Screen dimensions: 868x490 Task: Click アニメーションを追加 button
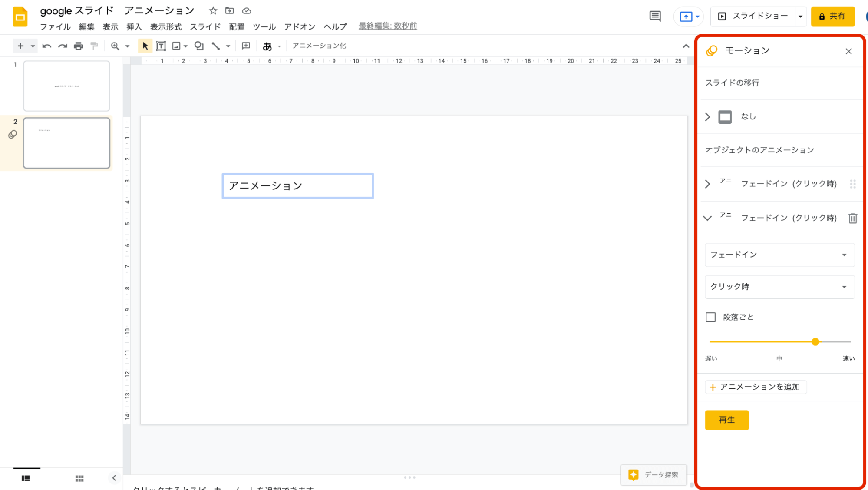[x=756, y=387]
